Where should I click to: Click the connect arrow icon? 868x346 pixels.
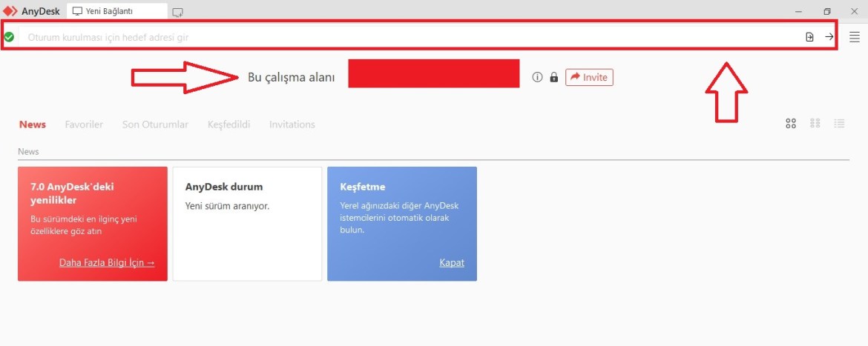tap(829, 37)
